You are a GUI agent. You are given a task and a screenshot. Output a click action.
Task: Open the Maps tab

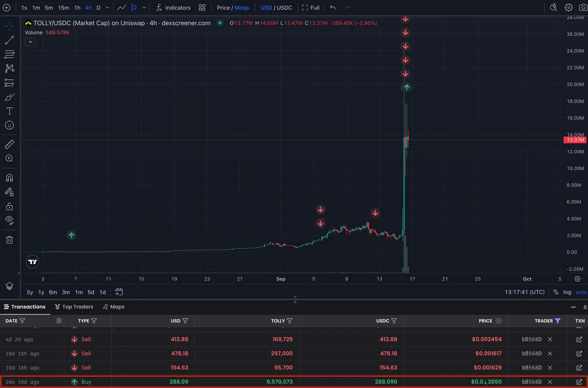(114, 307)
